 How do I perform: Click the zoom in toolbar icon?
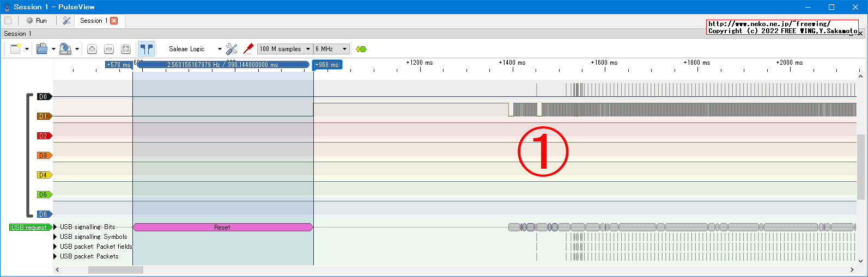[92, 49]
